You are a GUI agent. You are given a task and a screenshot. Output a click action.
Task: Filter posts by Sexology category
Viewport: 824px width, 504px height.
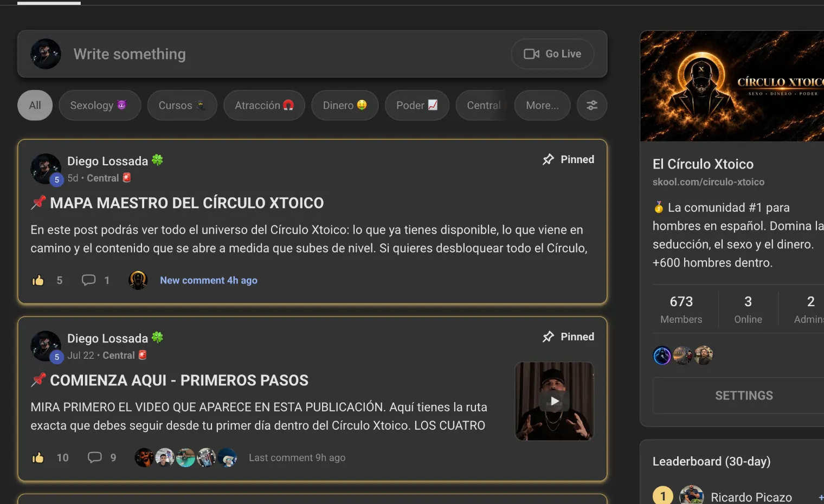click(100, 105)
